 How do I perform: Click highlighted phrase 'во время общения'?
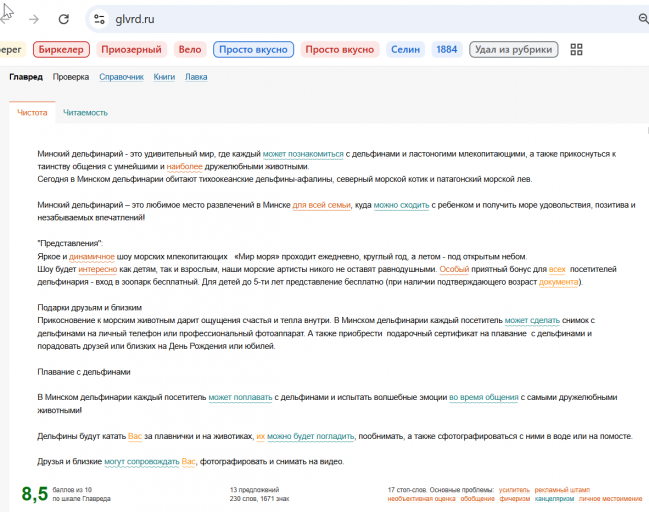pyautogui.click(x=484, y=397)
